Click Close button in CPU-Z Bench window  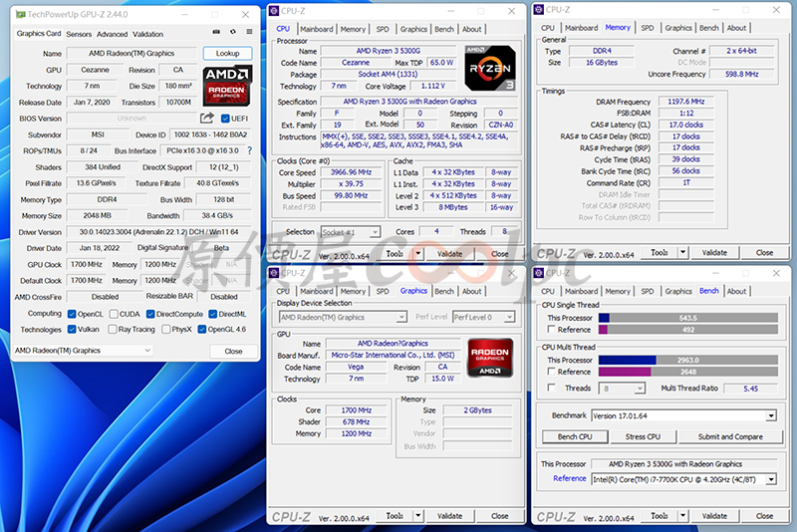[764, 516]
